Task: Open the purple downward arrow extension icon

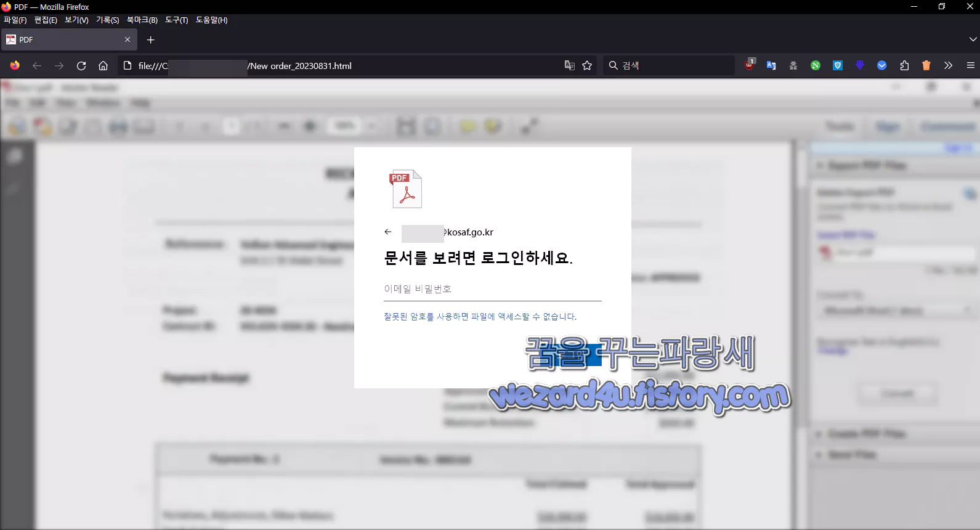Action: [860, 65]
